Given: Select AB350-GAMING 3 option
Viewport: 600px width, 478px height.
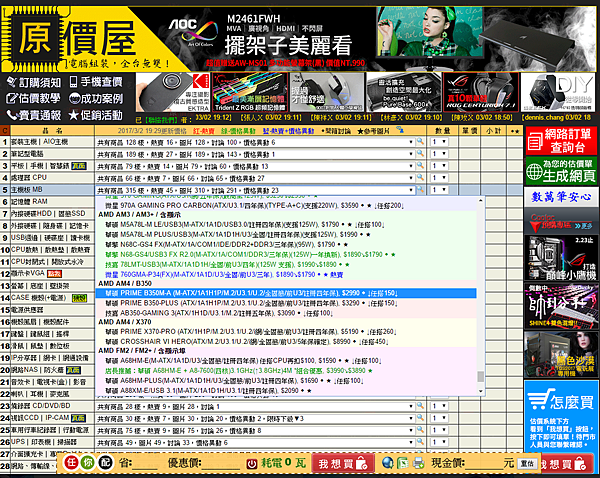Looking at the screenshot, I should [x=286, y=313].
